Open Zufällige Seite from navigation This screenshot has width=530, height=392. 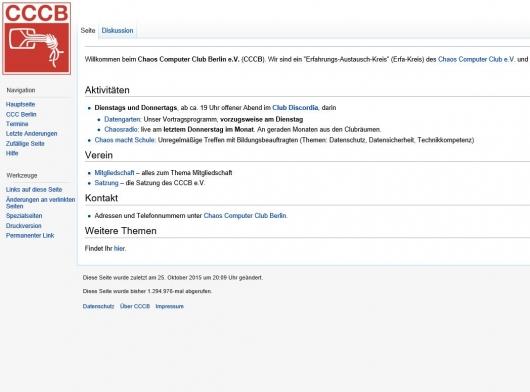[25, 144]
